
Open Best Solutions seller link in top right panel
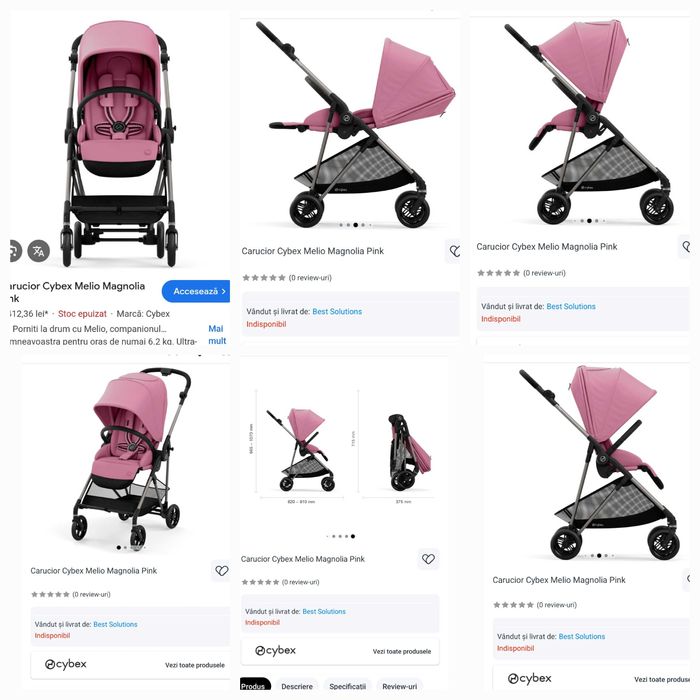[x=571, y=307]
